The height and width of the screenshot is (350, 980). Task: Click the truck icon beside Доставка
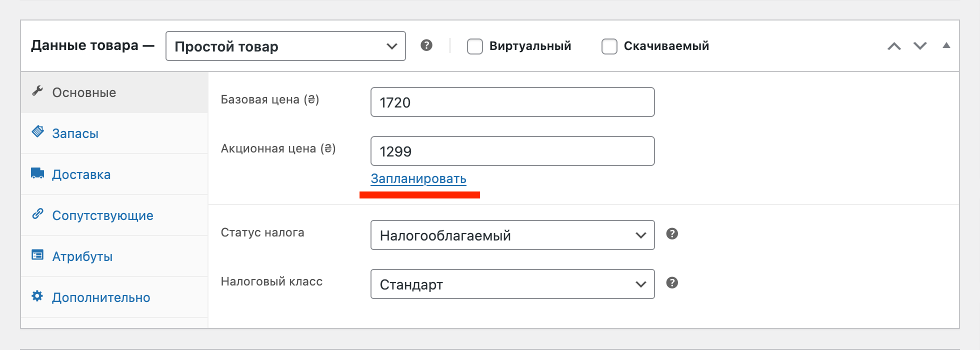(37, 173)
